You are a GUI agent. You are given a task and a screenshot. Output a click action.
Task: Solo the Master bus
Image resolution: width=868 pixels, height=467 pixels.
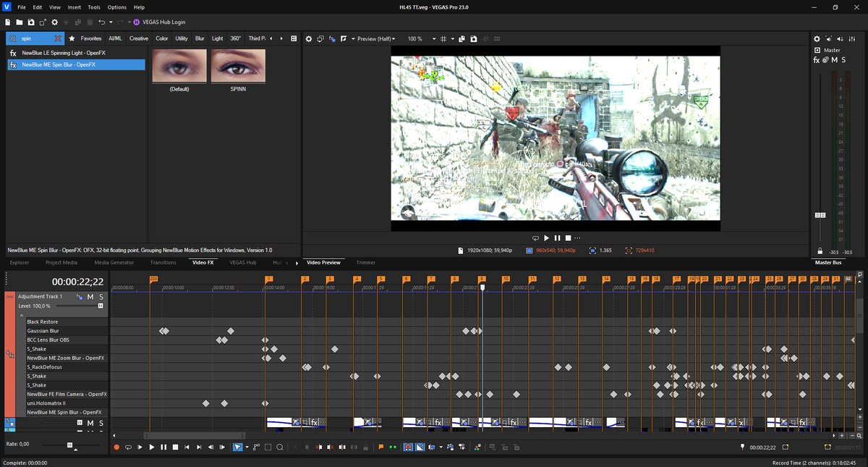pos(844,59)
